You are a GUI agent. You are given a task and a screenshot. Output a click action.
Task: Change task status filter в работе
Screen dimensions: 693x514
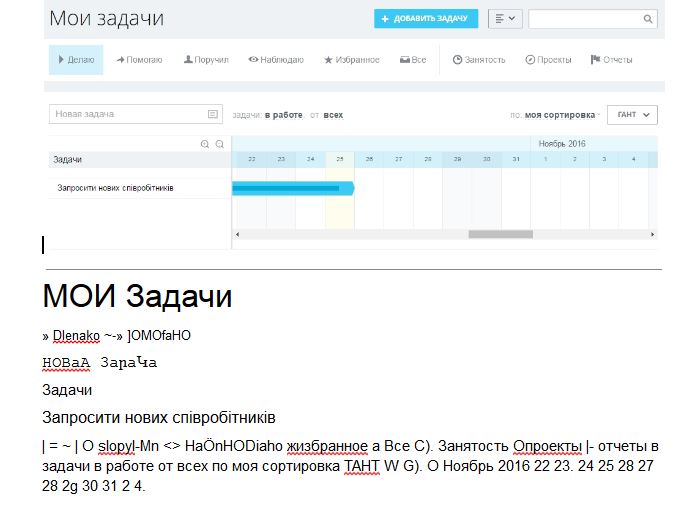coord(284,115)
